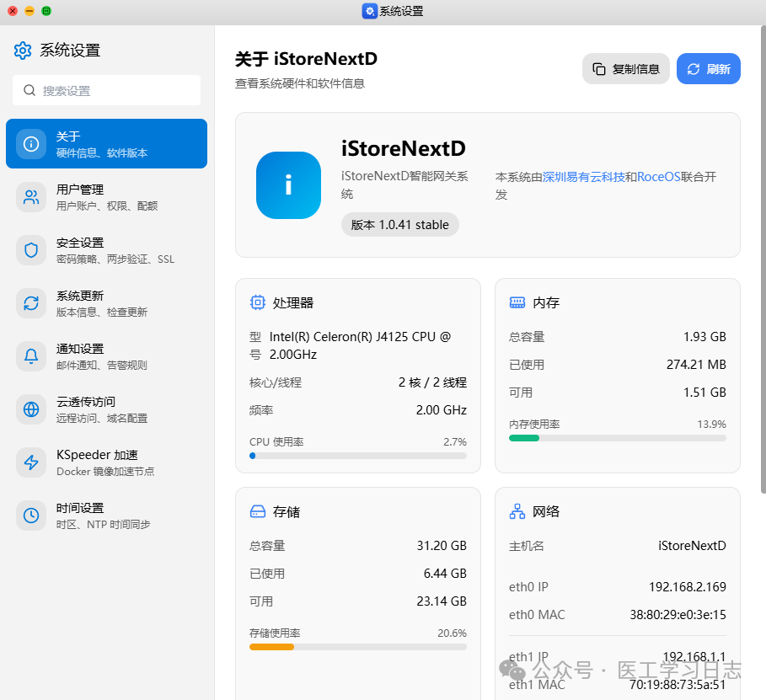Click the 20.6% storage usage percentage

pos(452,633)
